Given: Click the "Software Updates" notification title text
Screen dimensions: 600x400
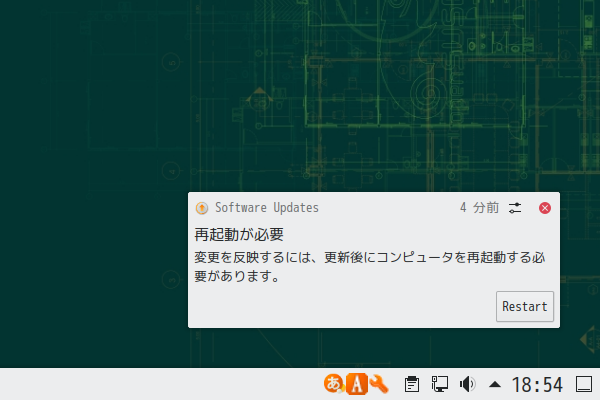Looking at the screenshot, I should point(267,208).
